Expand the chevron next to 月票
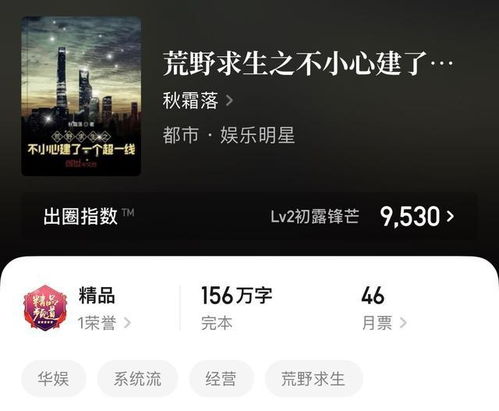Screen dimensions: 499x411 [403, 323]
